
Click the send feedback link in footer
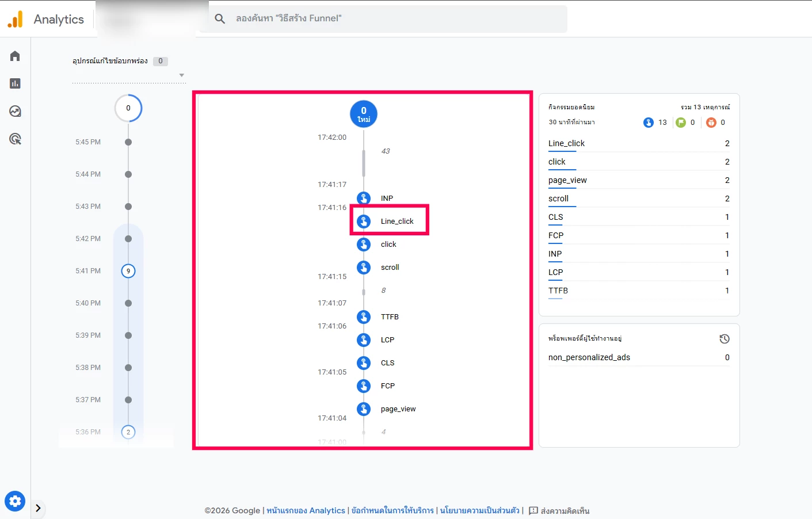[x=559, y=510]
